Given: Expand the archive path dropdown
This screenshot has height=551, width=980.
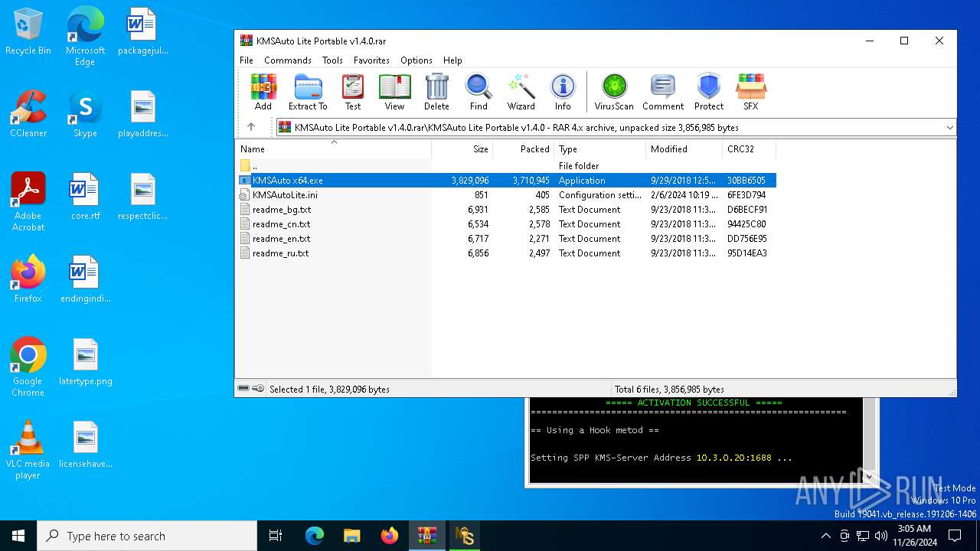Looking at the screenshot, I should click(x=949, y=128).
